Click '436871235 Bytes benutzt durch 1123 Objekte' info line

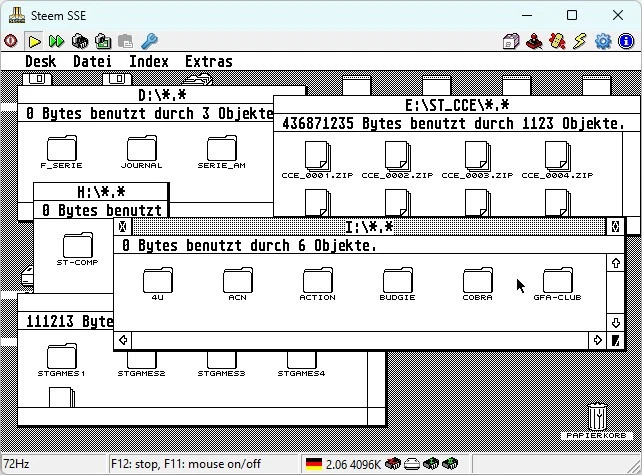click(x=453, y=123)
